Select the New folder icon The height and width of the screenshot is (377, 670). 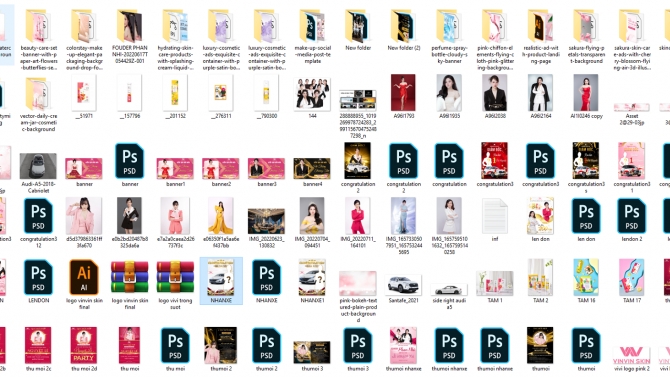click(358, 26)
